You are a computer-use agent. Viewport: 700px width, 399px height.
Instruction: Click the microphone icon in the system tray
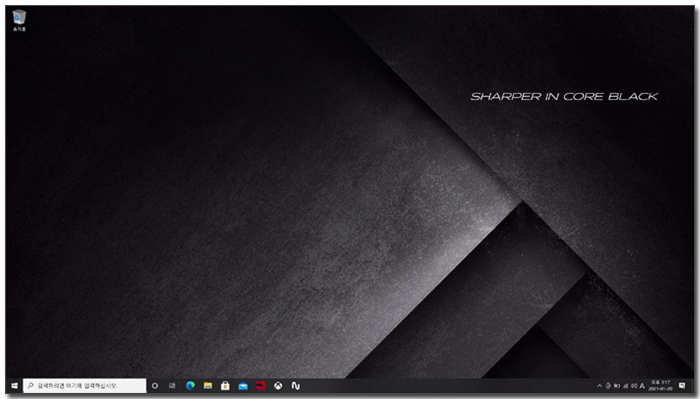click(608, 386)
